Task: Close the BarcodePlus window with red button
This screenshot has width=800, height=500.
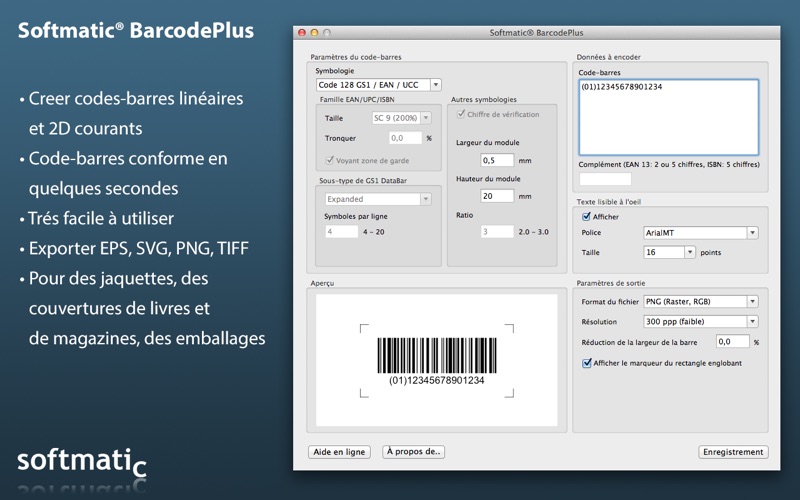Action: click(x=302, y=33)
